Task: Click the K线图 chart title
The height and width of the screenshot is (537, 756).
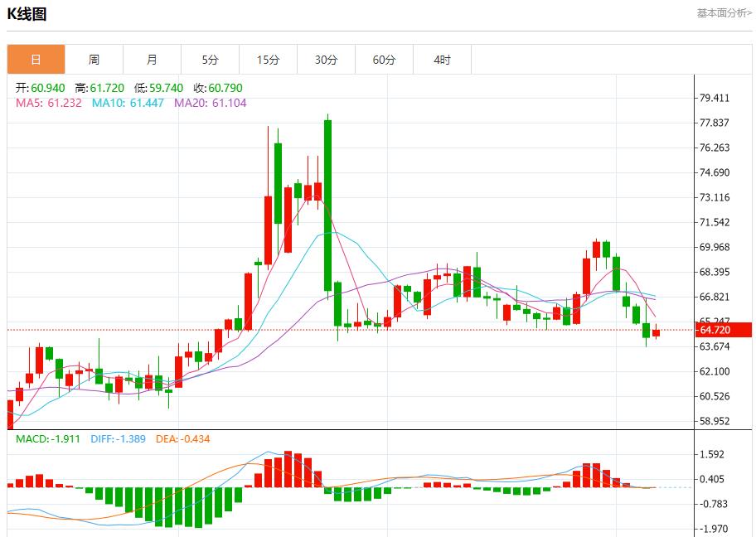Action: tap(26, 13)
